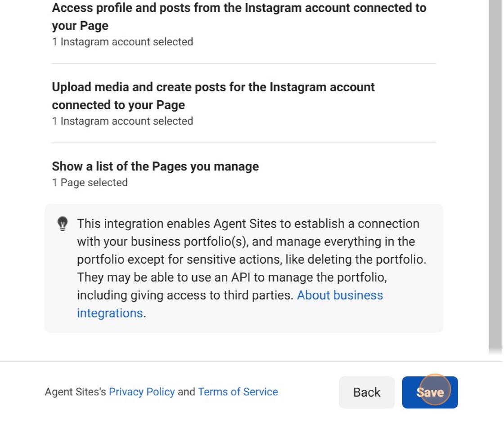Open Agent Sites's Privacy Policy link
The image size is (504, 430).
click(142, 392)
